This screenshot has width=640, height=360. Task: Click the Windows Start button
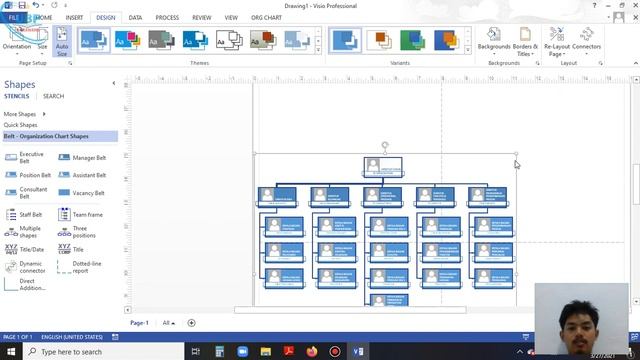point(11,351)
